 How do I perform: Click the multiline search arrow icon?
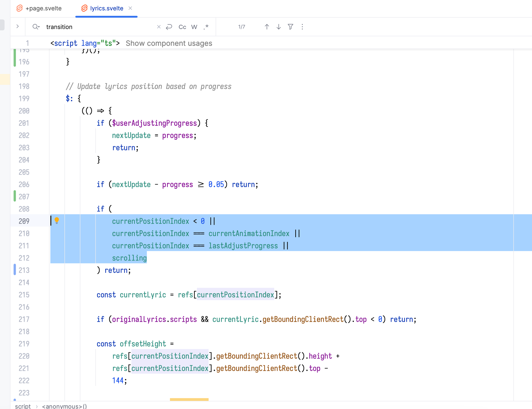click(169, 27)
